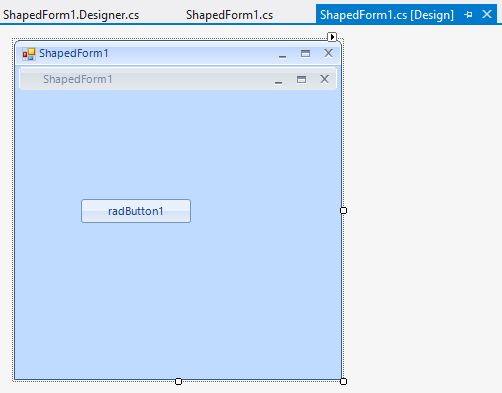Click the radButton1 button
Viewport: 502px width, 393px height.
coord(136,211)
